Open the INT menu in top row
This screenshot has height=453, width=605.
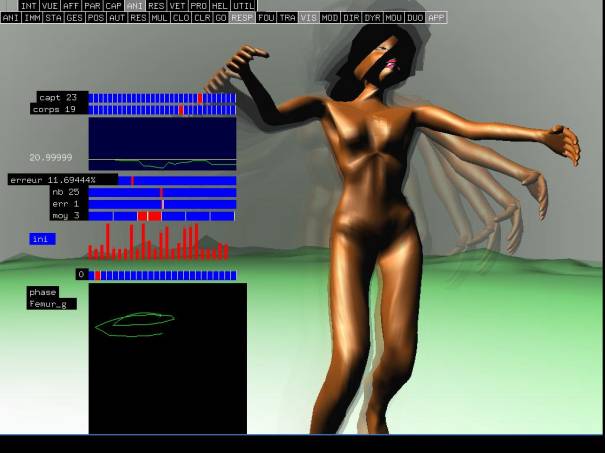[29, 6]
